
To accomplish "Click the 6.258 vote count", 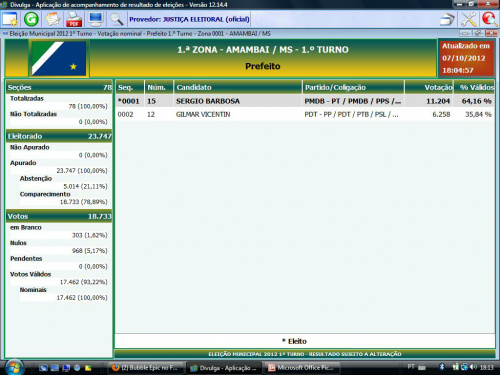I will (x=441, y=114).
